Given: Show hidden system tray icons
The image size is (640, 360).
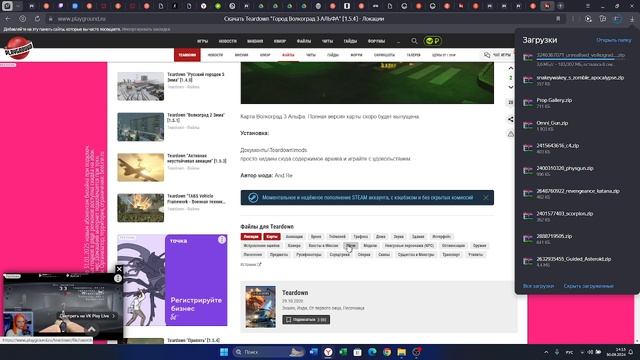Looking at the screenshot, I should (x=546, y=352).
